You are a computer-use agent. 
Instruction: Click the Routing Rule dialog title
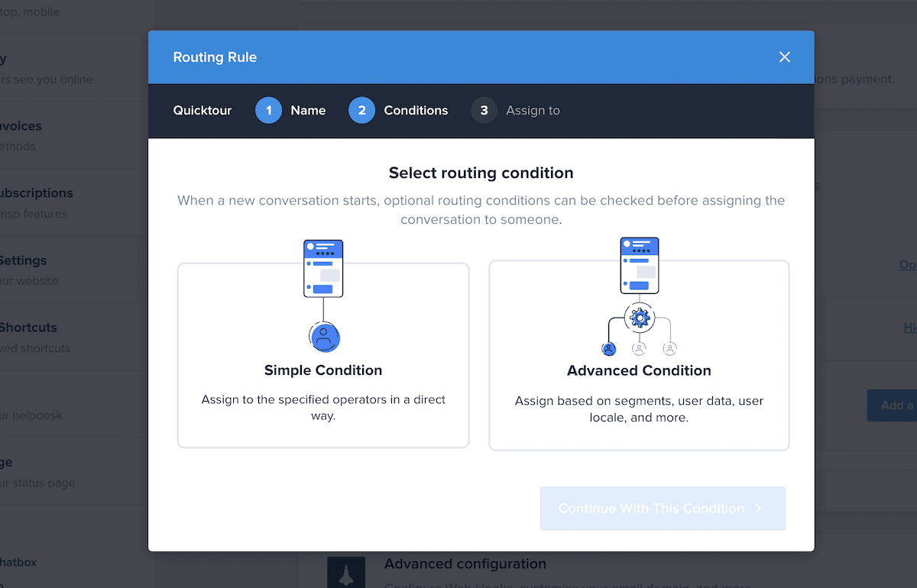[x=215, y=57]
